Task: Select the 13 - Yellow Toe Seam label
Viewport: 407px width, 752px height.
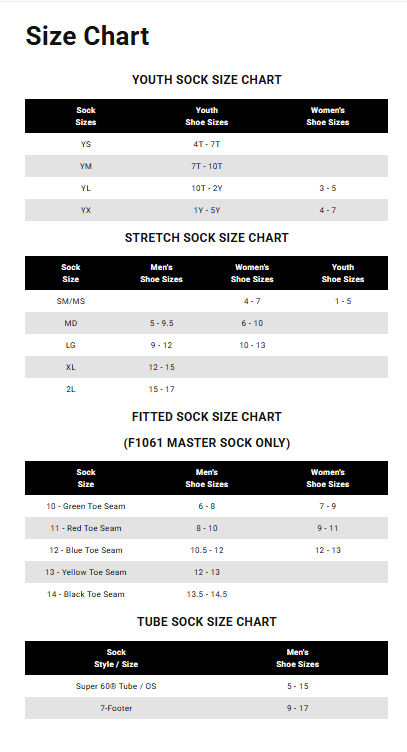Action: [86, 572]
